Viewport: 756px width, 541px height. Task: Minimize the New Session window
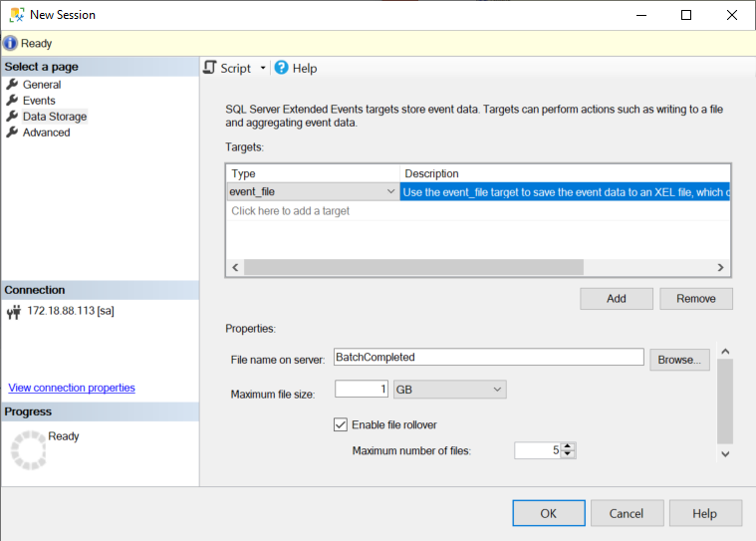pyautogui.click(x=641, y=15)
